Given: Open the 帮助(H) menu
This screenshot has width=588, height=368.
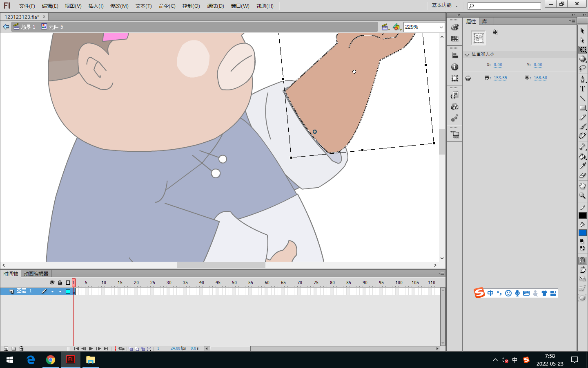Looking at the screenshot, I should click(265, 6).
